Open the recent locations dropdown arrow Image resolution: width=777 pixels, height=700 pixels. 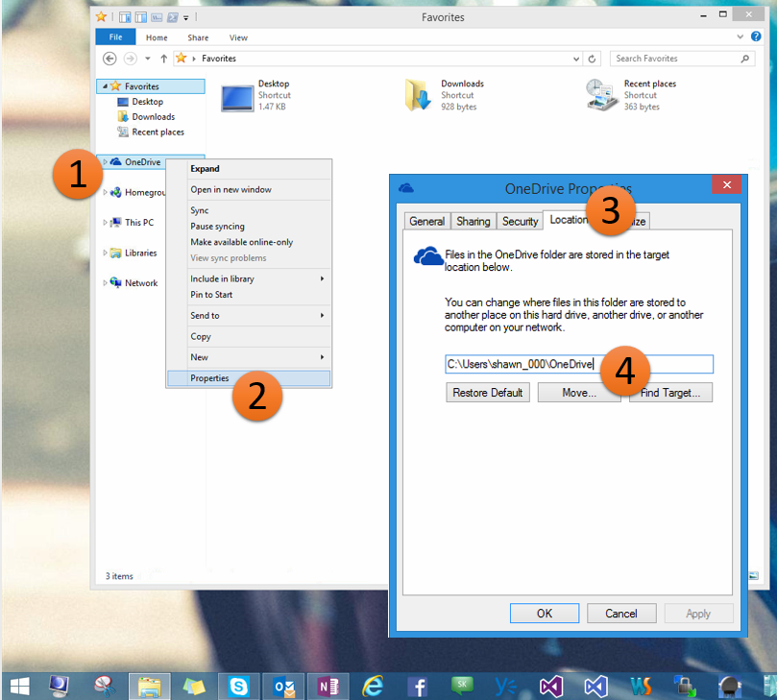[148, 59]
